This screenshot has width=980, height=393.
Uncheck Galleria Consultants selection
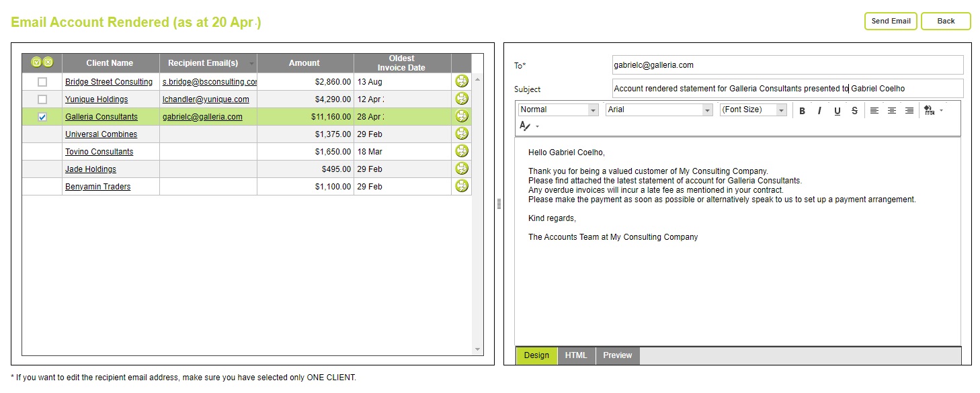[42, 116]
